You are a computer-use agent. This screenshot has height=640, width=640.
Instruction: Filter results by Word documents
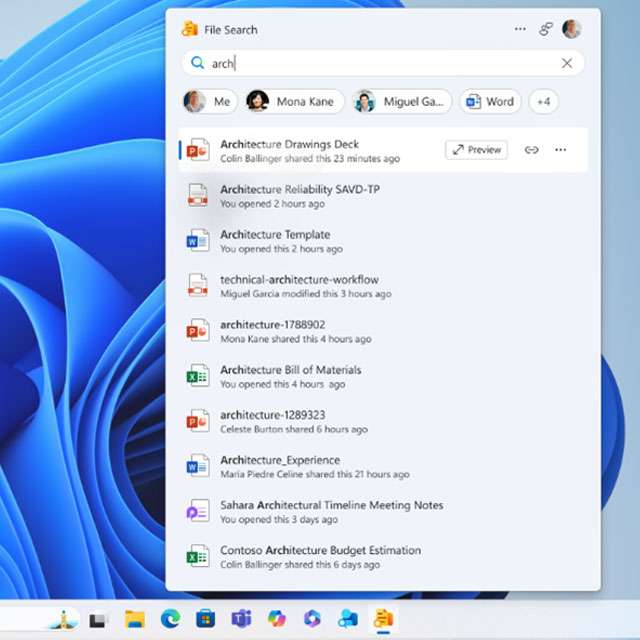[489, 101]
